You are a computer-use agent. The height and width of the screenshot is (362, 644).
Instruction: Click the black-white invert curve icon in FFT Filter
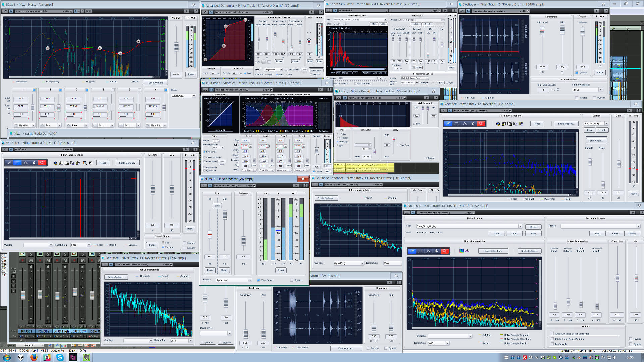tap(90, 163)
